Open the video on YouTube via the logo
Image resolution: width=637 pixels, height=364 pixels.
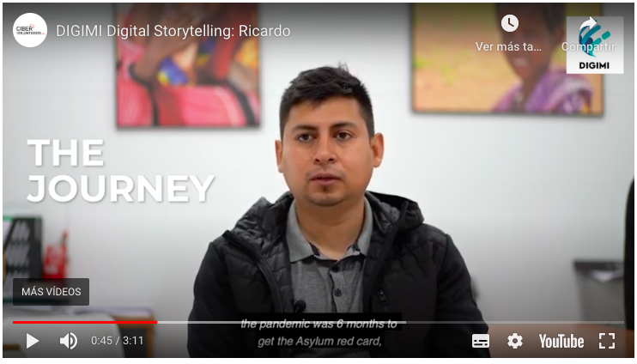point(561,341)
